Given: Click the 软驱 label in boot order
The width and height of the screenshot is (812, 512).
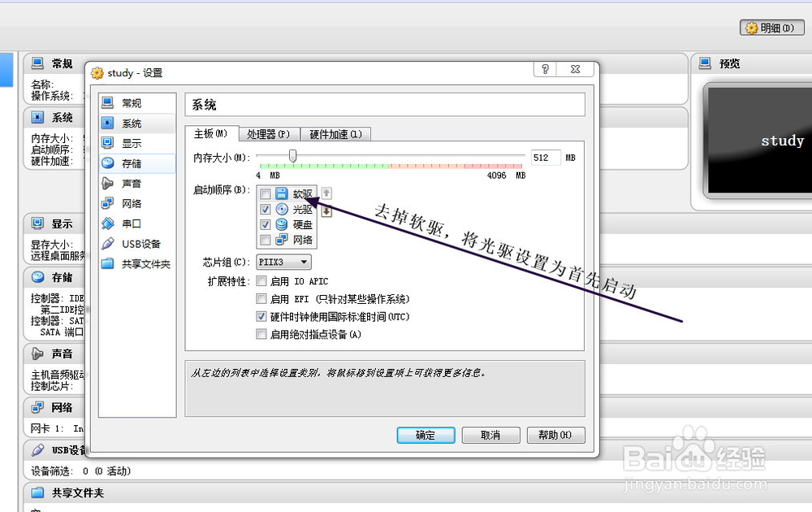Looking at the screenshot, I should pos(302,193).
